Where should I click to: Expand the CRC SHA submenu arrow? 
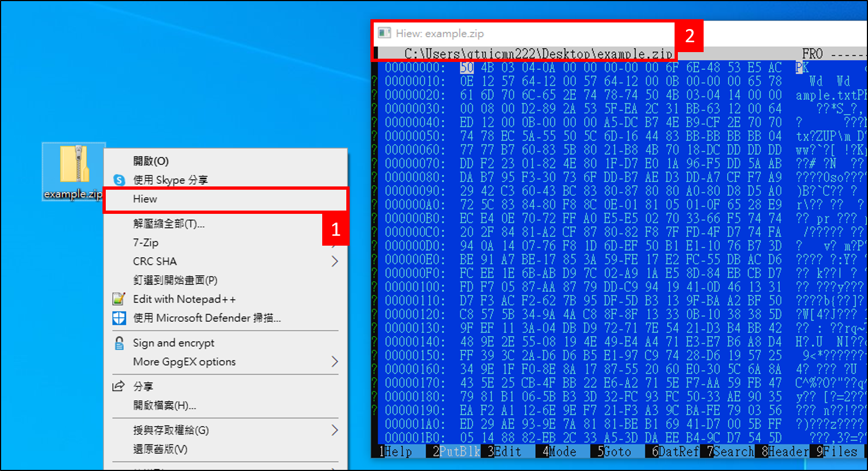tap(334, 262)
